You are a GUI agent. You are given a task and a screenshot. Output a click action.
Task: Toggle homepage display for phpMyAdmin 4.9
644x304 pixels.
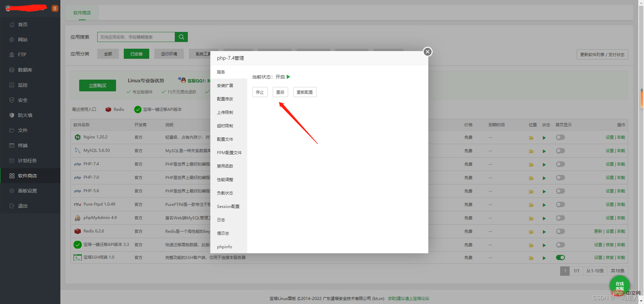click(560, 218)
